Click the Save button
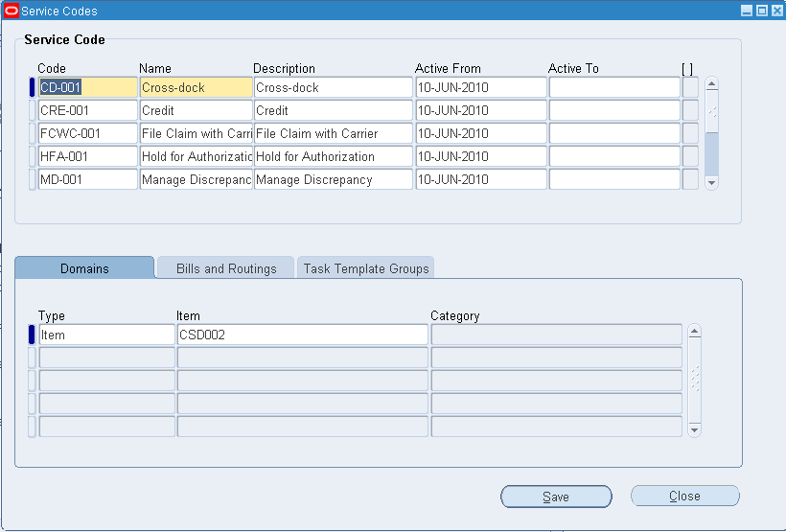Screen dimensions: 786x532 (x=556, y=497)
